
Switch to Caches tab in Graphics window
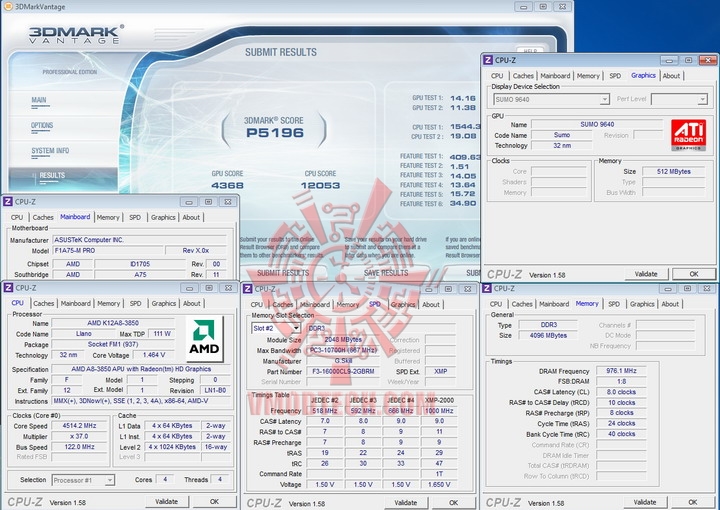pyautogui.click(x=523, y=76)
